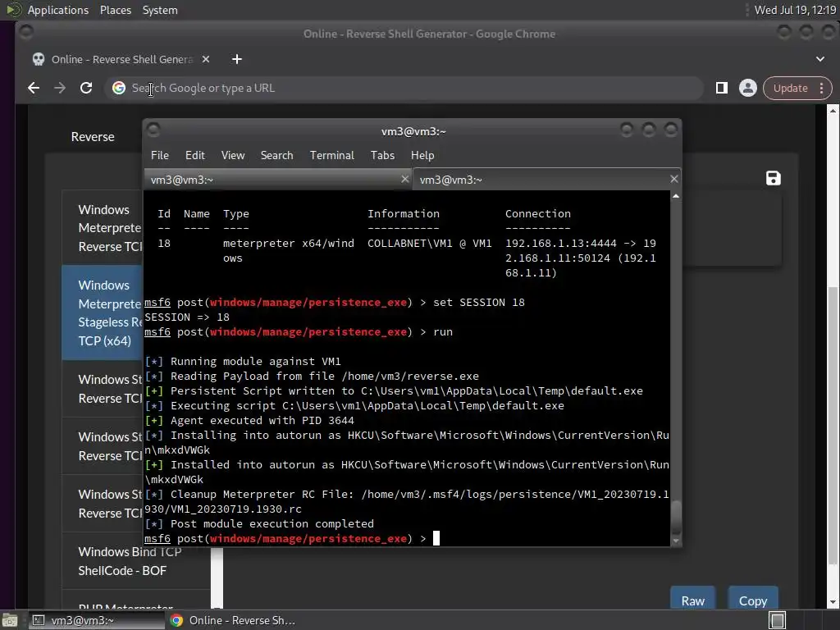The width and height of the screenshot is (840, 630).
Task: Open the terminal Search menu
Action: (277, 155)
